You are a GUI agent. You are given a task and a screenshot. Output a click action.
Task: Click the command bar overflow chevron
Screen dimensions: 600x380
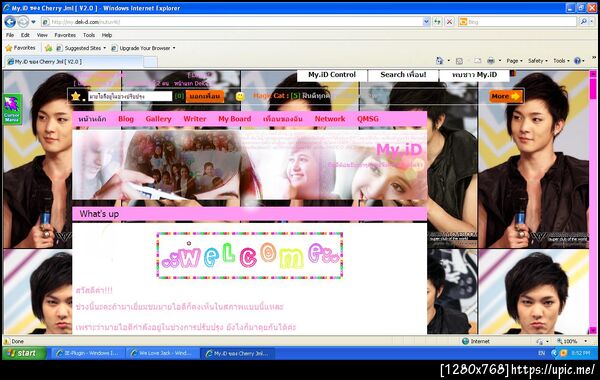pos(594,58)
